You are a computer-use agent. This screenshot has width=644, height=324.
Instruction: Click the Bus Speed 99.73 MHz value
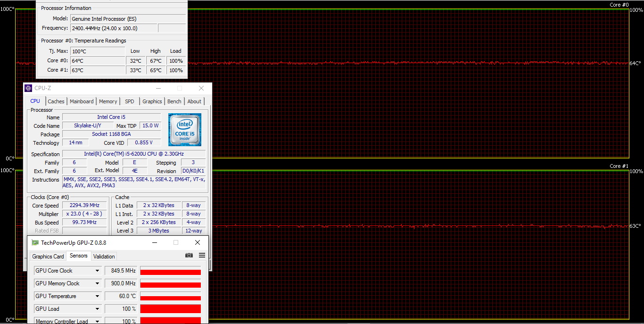point(85,223)
